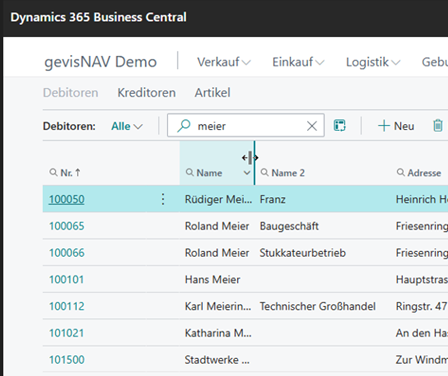Image resolution: width=448 pixels, height=376 pixels.
Task: Select the Roland Meier cell in row 100066
Action: 217,253
